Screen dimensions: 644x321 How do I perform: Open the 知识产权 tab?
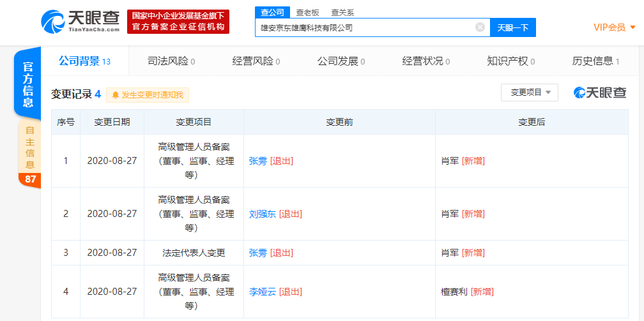coord(510,61)
